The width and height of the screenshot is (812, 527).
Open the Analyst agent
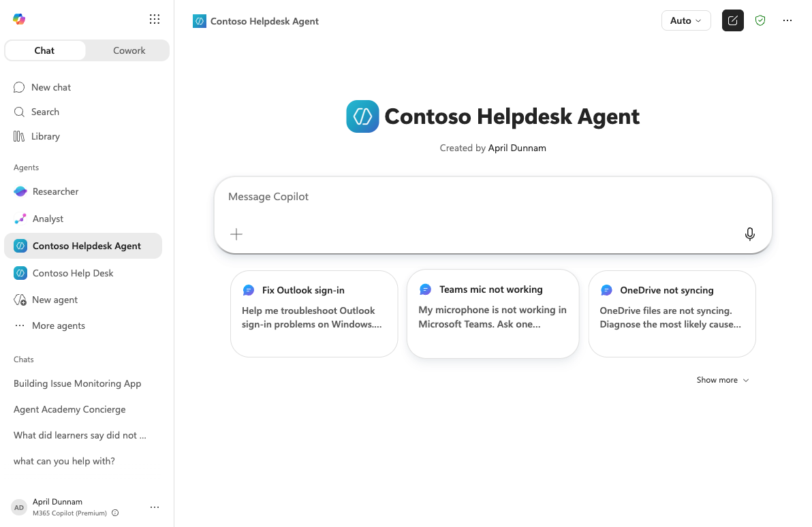pyautogui.click(x=83, y=219)
